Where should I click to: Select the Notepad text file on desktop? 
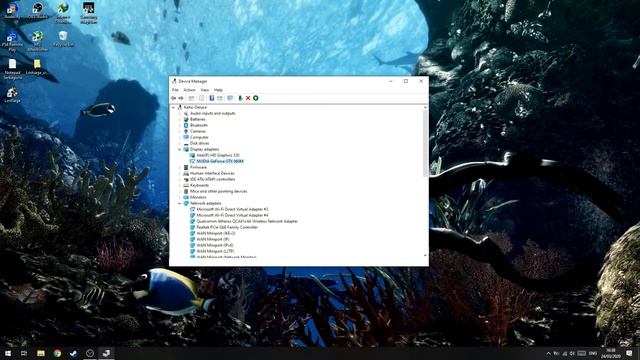click(12, 69)
